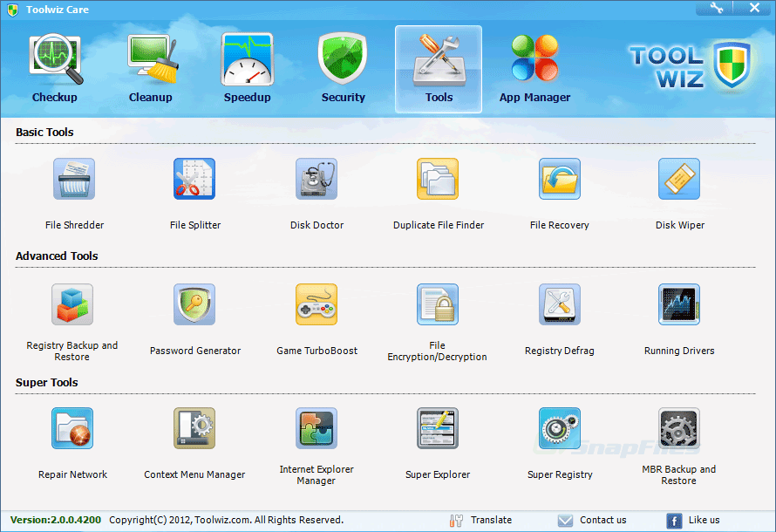Viewport: 776px width, 532px height.
Task: Open the Super Registry icon
Action: (559, 428)
